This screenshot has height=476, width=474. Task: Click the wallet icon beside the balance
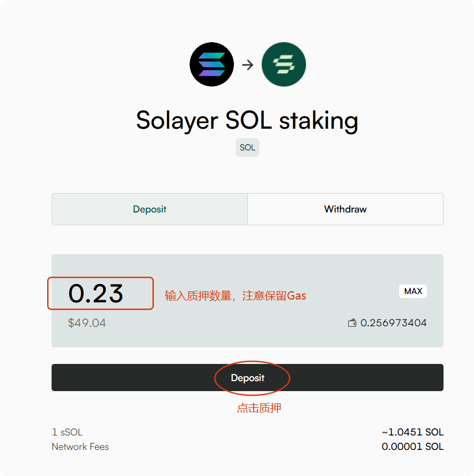(352, 323)
